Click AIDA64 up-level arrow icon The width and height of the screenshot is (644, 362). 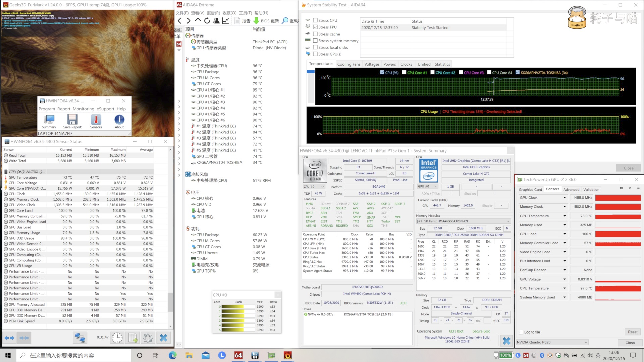click(x=198, y=21)
